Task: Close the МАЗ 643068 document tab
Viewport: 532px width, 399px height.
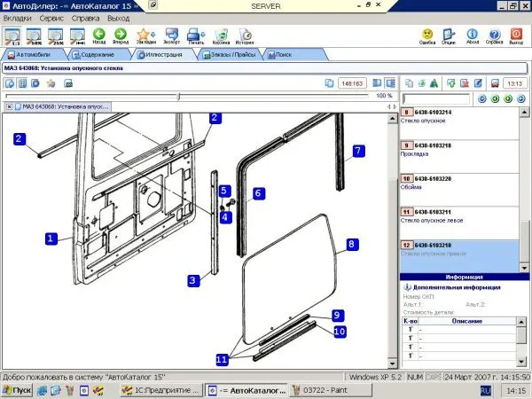Action: (x=9, y=106)
